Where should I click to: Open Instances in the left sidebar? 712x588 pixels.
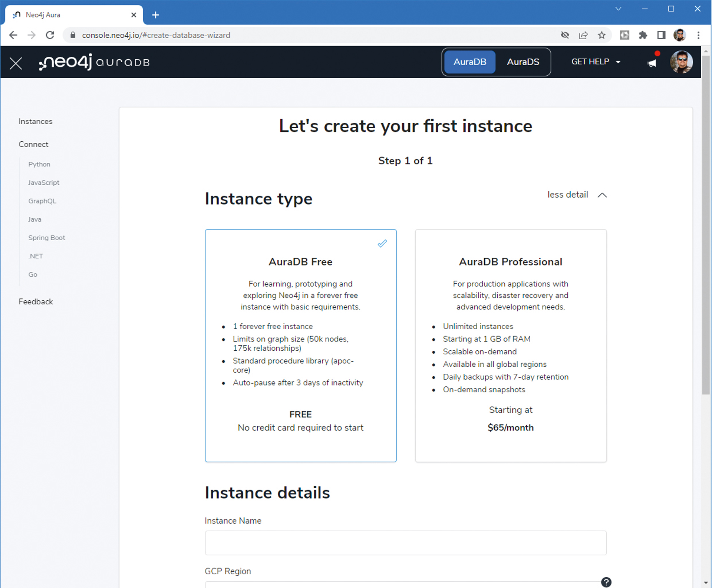(x=36, y=122)
